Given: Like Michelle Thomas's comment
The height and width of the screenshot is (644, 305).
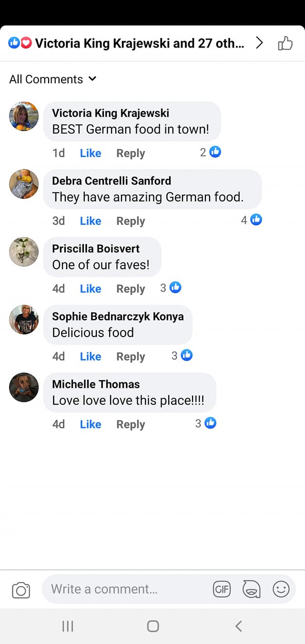Looking at the screenshot, I should (91, 424).
